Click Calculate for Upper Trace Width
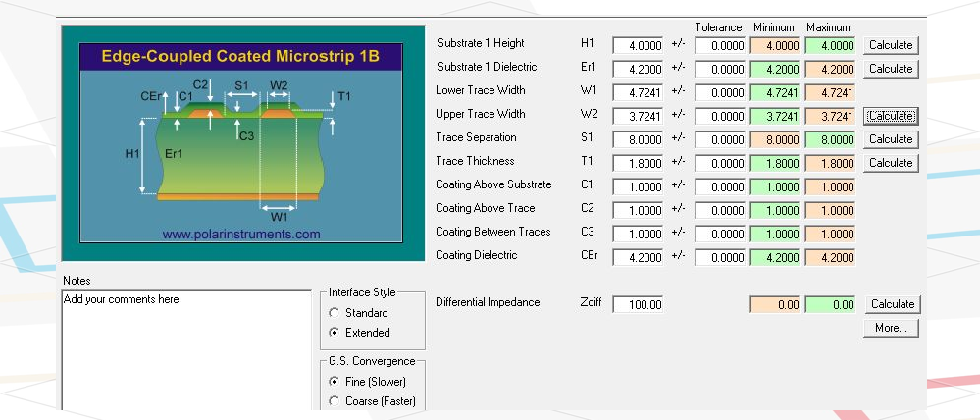The image size is (980, 420). (x=891, y=116)
